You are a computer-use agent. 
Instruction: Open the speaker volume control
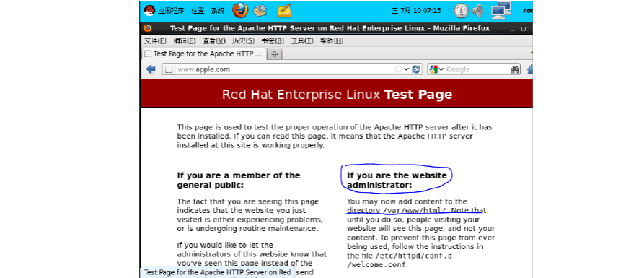[477, 11]
